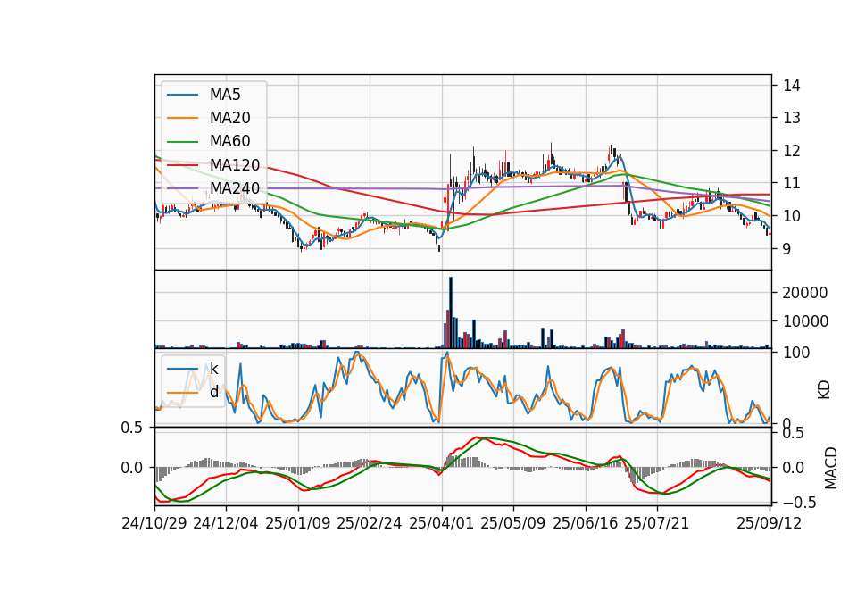
Task: Click the 25/06/16 date axis label
Action: (x=586, y=523)
